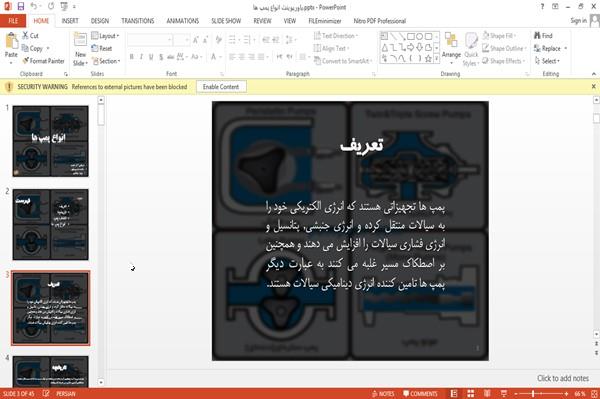Click the Paste icon in Clipboard group
This screenshot has height=399, width=600.
click(11, 45)
